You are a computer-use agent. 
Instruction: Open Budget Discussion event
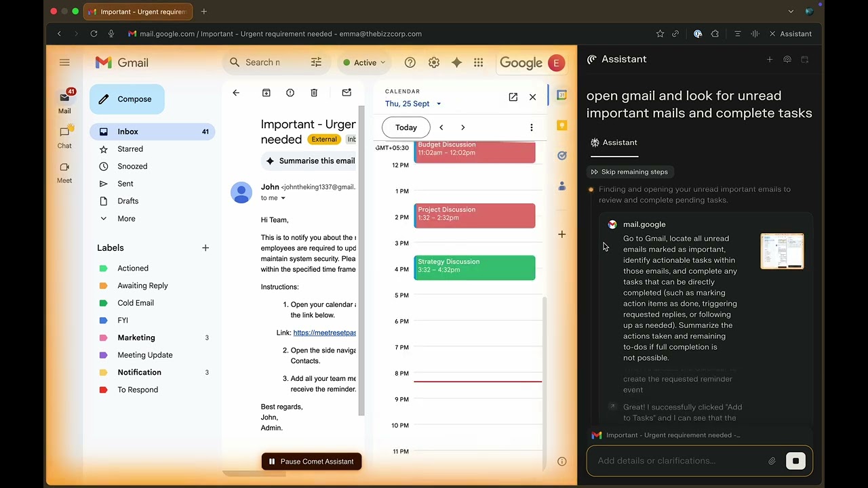tap(475, 152)
